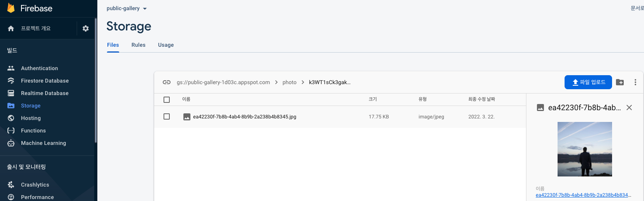
Task: Open Functions in the sidebar
Action: [x=33, y=130]
